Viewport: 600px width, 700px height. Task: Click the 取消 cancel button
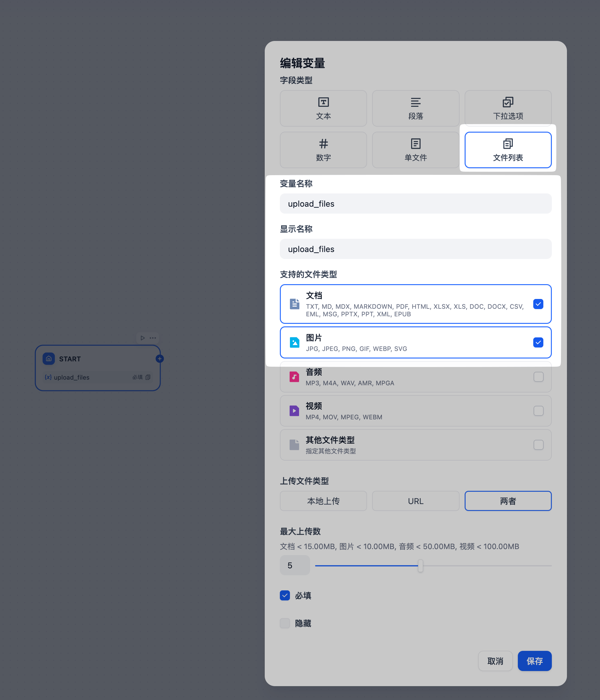pos(495,661)
